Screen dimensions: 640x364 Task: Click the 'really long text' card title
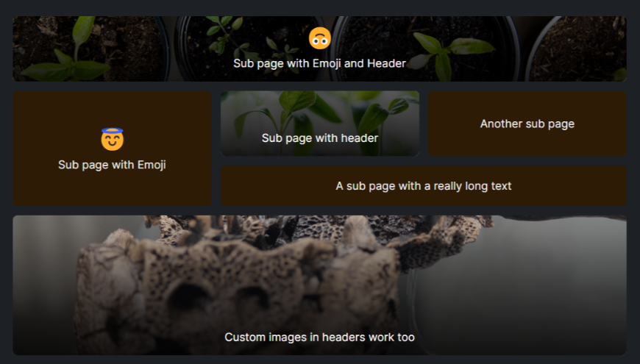coord(423,186)
